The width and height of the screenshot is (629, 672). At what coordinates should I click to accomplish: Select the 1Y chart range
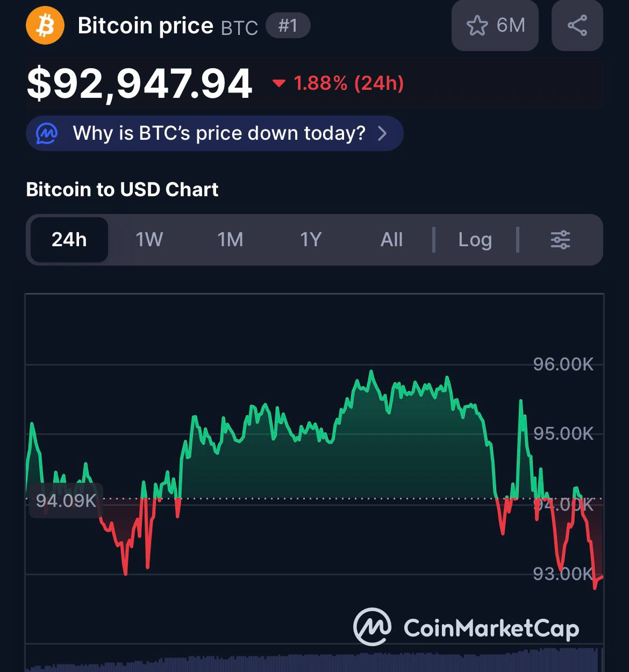[311, 240]
